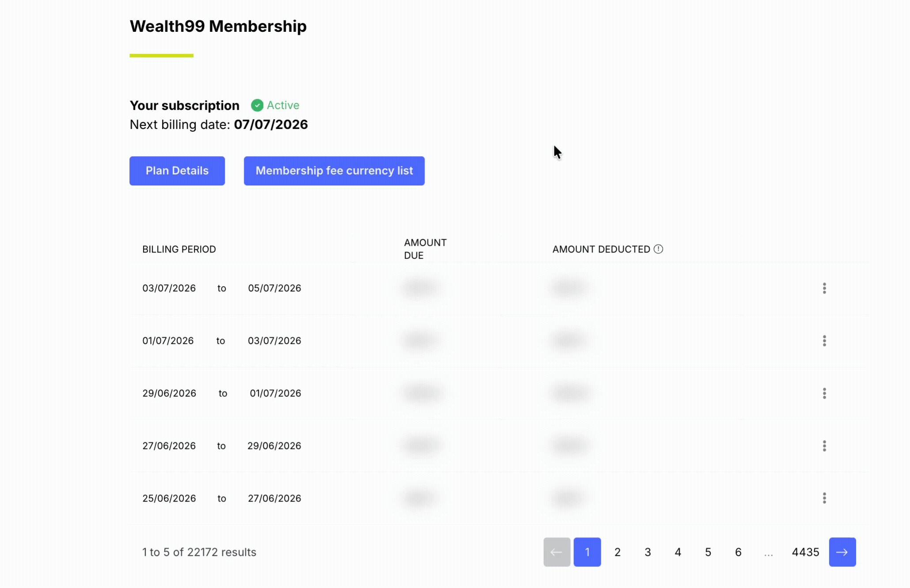The image size is (910, 588).
Task: Open Plan Details
Action: [177, 171]
